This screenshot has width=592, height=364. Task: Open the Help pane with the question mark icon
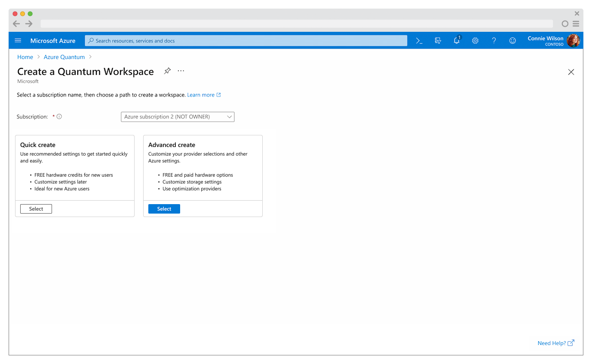click(494, 40)
